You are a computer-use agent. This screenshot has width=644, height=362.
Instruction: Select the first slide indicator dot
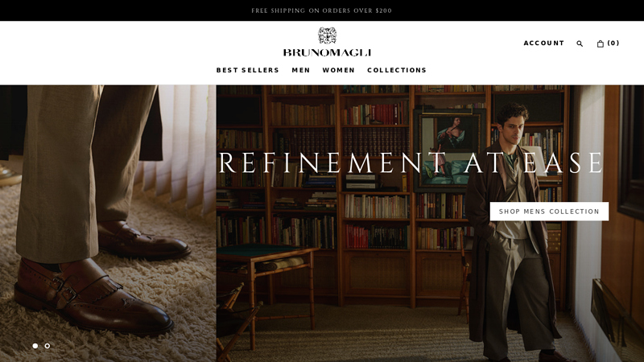35,346
